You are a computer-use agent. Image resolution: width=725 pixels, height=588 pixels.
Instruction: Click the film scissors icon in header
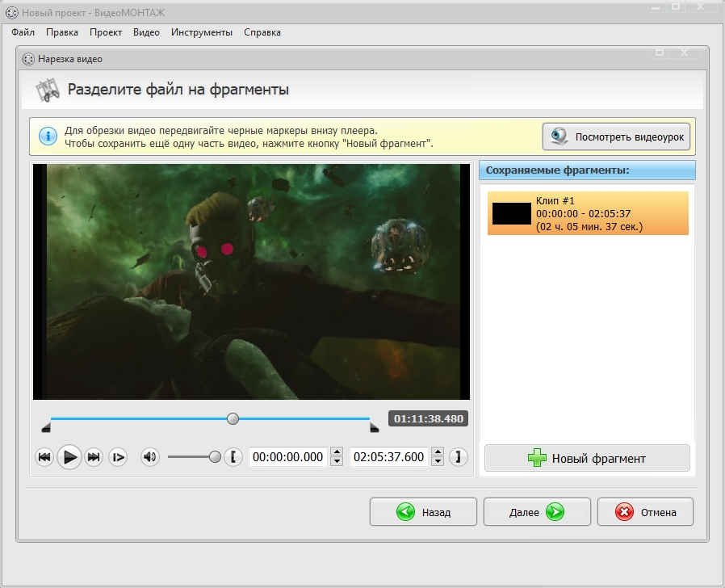click(48, 90)
